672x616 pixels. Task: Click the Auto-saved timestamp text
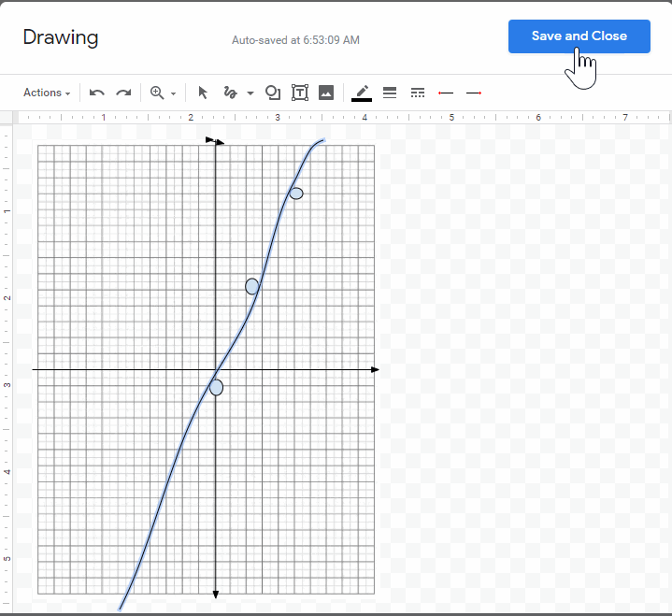pos(295,40)
